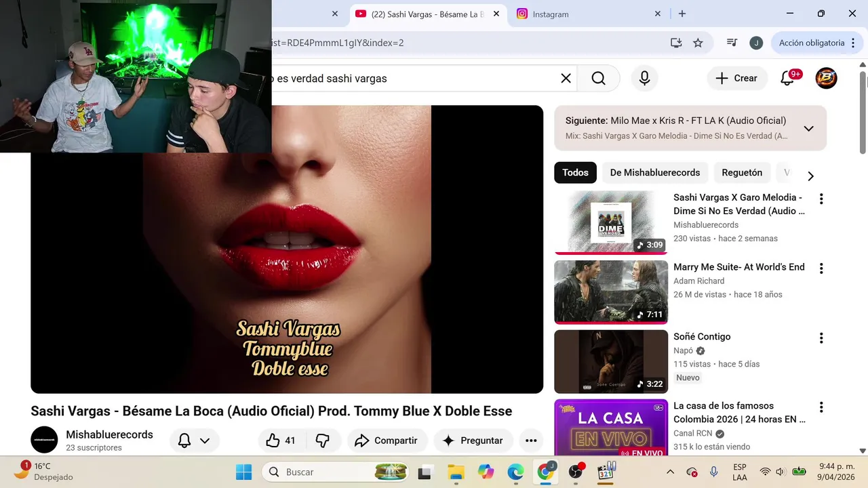Open Dime Si No Es Verdad video thumbnail
Viewport: 868px width, 488px height.
[x=611, y=222]
